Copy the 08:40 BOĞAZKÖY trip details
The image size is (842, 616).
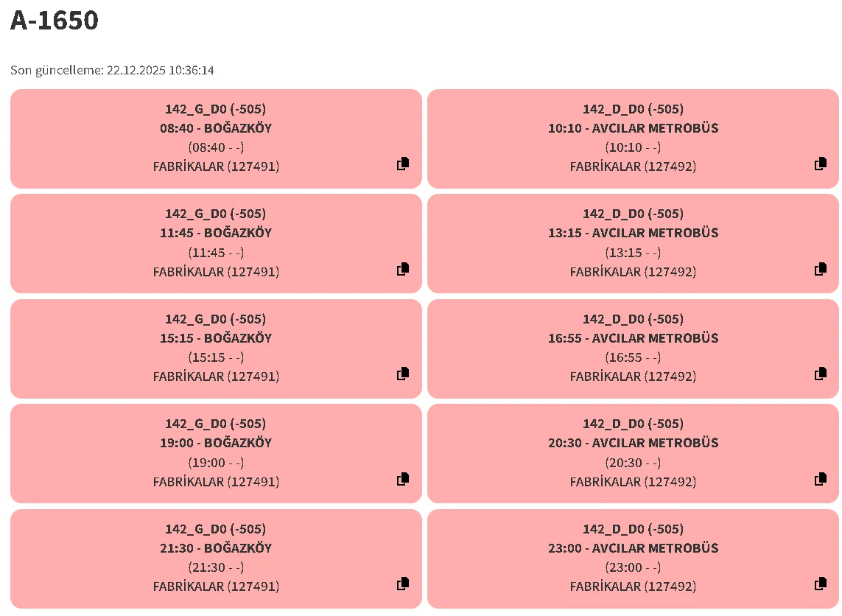[403, 164]
